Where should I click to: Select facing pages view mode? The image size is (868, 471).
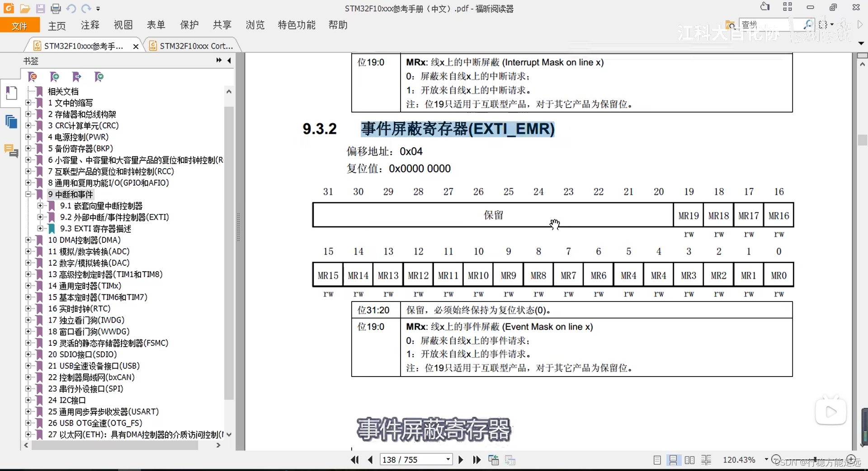click(689, 460)
